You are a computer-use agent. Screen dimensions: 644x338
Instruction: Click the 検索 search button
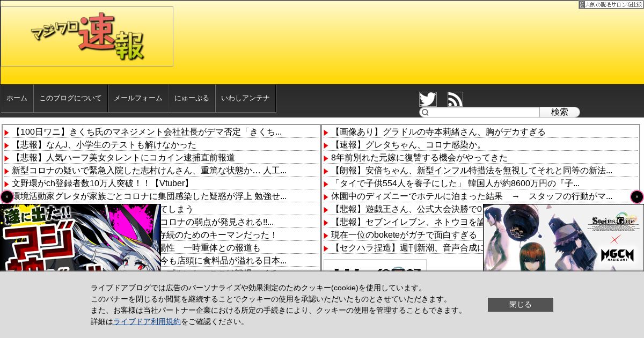[x=560, y=112]
